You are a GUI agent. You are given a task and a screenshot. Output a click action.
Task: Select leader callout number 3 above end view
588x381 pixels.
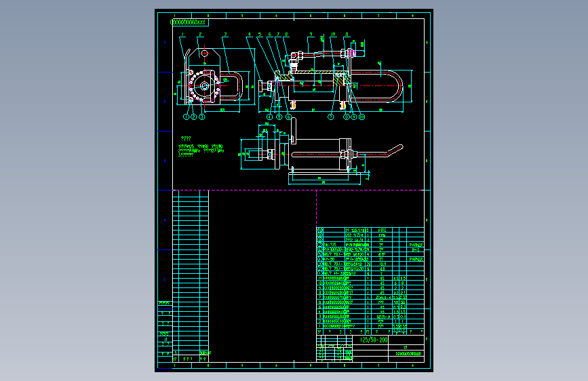225,35
